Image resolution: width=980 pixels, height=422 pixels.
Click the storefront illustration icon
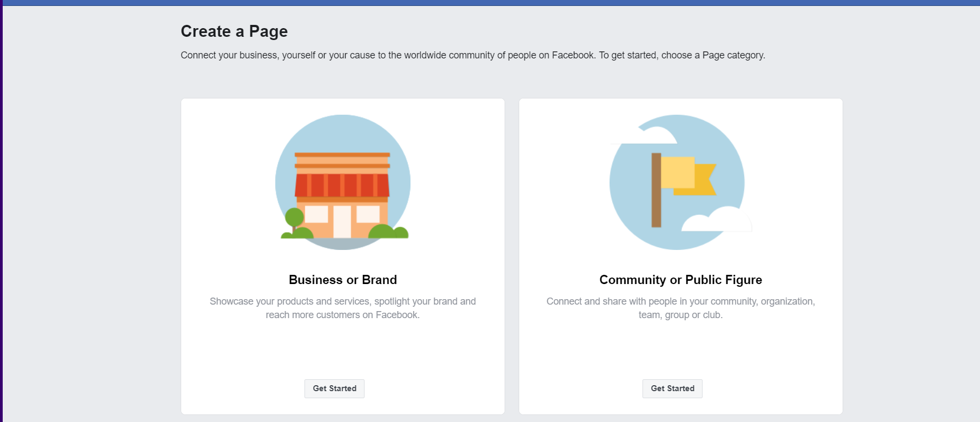click(342, 182)
